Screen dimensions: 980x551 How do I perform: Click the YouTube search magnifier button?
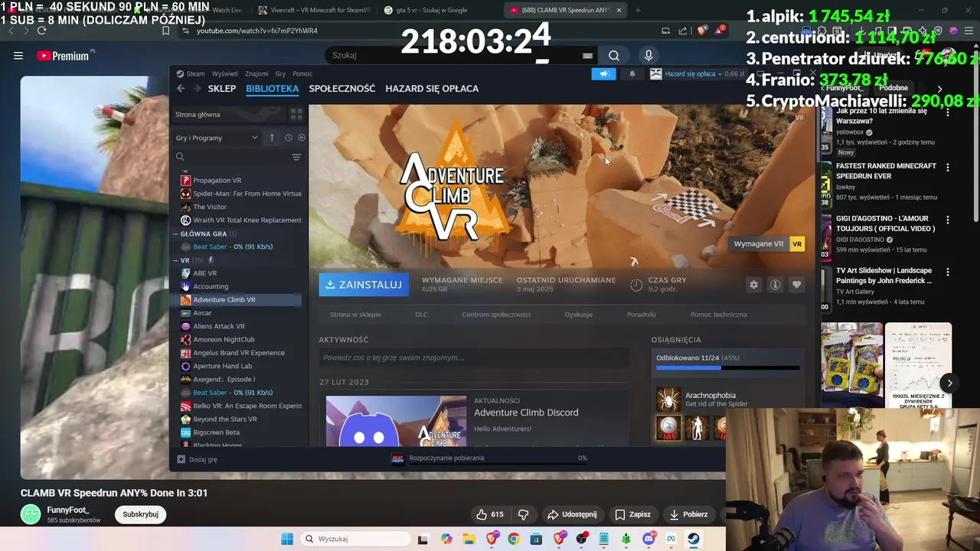tap(614, 55)
